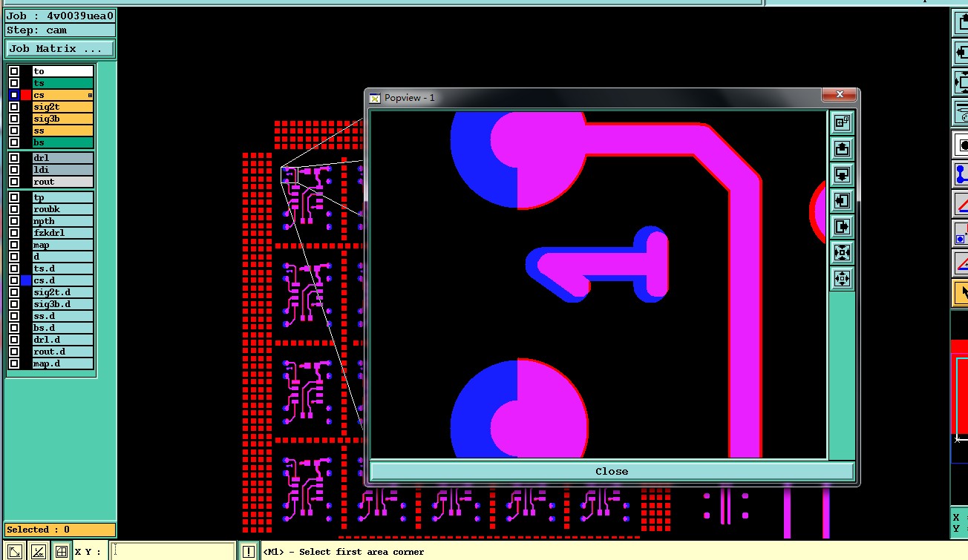The width and height of the screenshot is (968, 560).
Task: Click the exclamation mark icon
Action: (249, 551)
